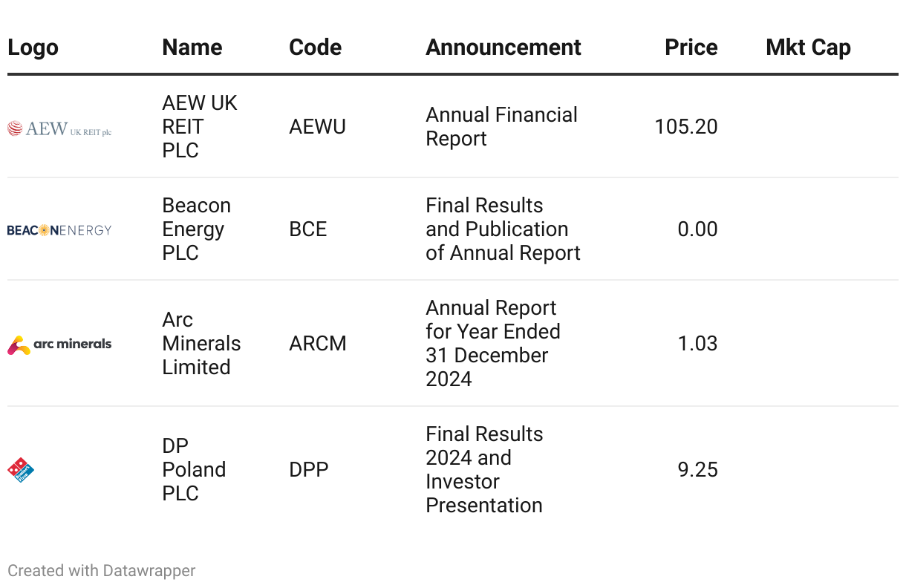The image size is (906, 588).
Task: Select the AEWU ticker code
Action: pos(317,127)
